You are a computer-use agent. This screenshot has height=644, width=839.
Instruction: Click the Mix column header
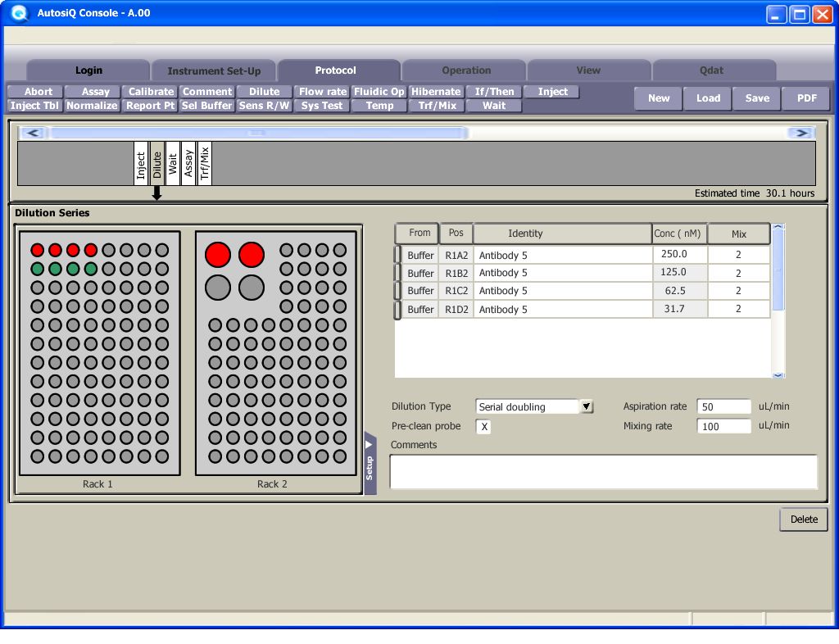coord(739,234)
